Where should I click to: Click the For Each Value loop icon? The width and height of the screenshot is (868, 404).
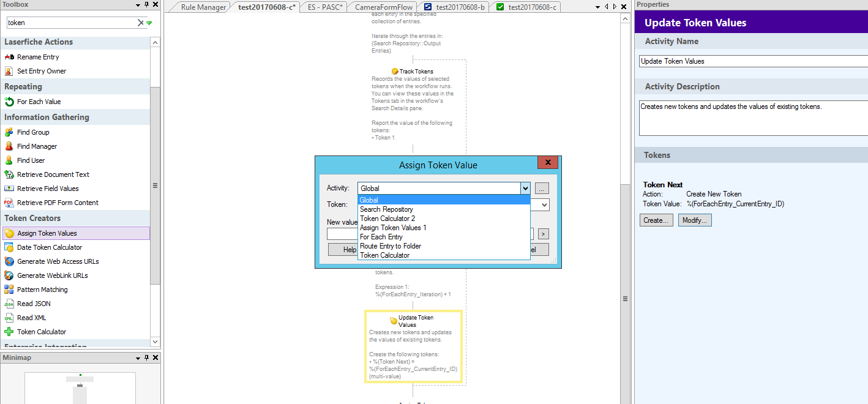[x=9, y=102]
